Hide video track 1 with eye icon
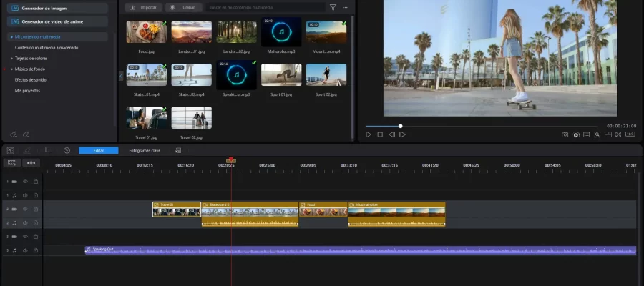This screenshot has width=644, height=286. click(25, 182)
